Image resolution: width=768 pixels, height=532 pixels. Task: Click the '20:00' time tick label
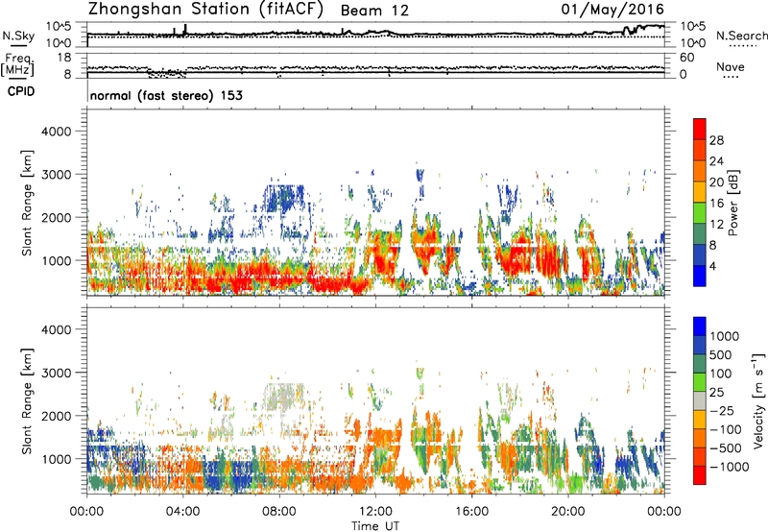point(568,512)
